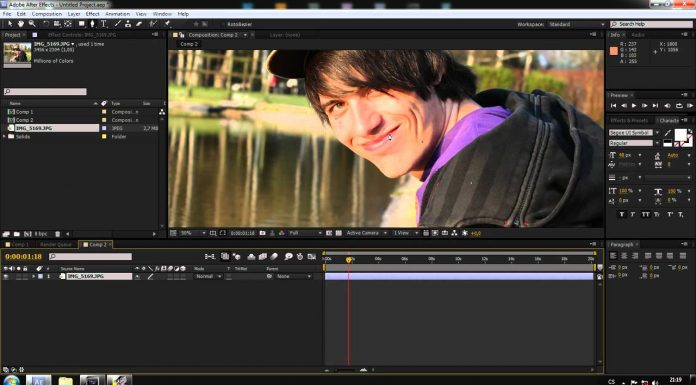The width and height of the screenshot is (696, 385).
Task: Delete selected item with trash icon
Action: pos(57,234)
